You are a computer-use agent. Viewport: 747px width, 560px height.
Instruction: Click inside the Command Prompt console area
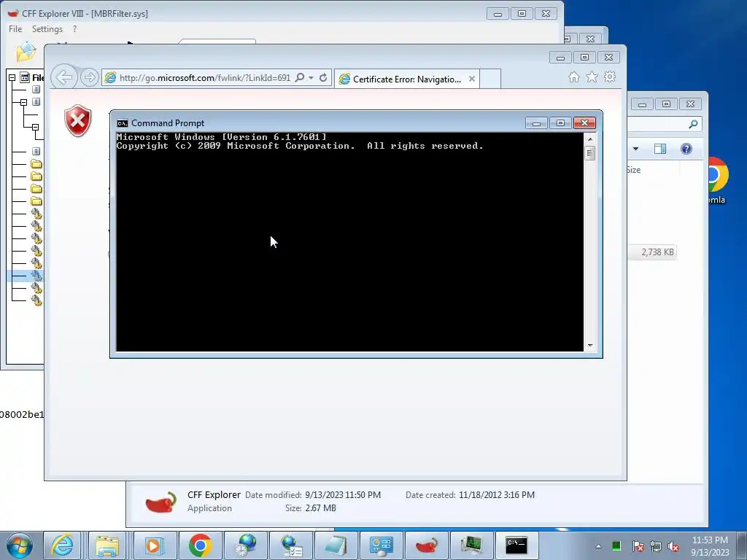(349, 242)
